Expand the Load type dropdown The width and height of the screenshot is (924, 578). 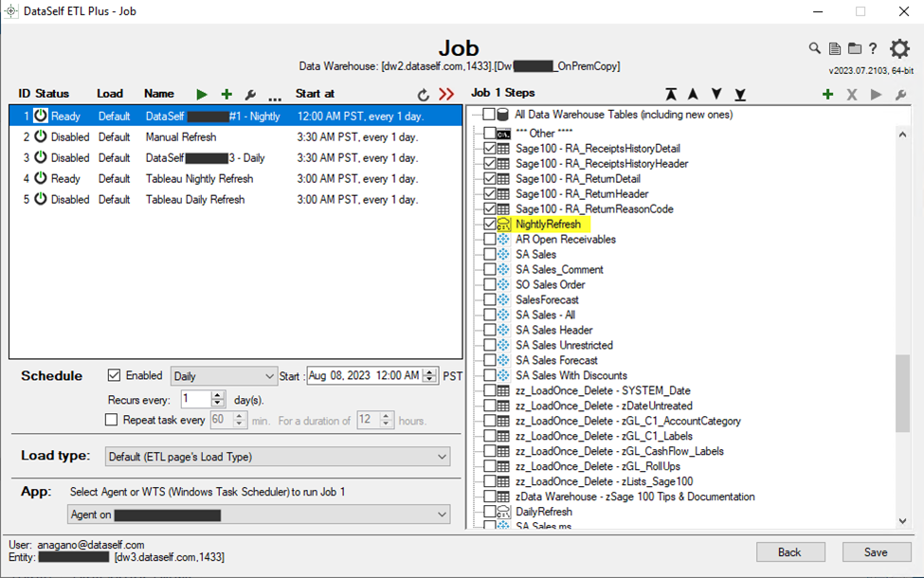(x=278, y=457)
